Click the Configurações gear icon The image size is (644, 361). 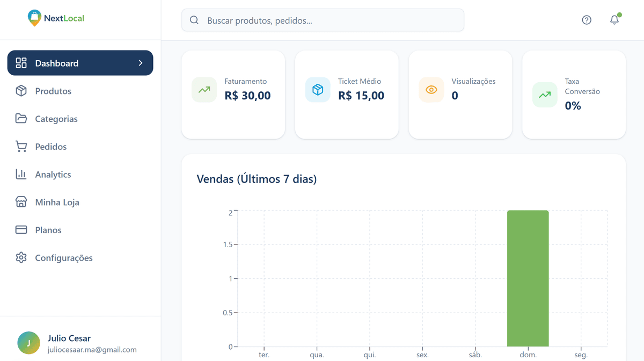tap(21, 258)
